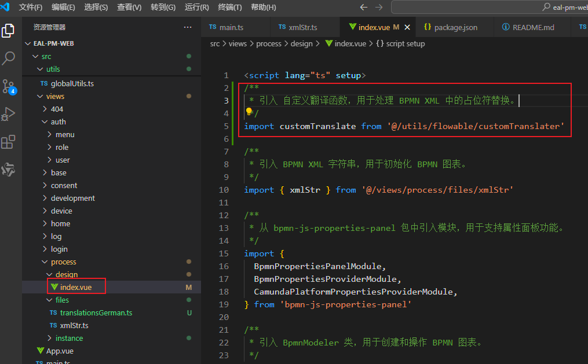Click the forward navigation arrow
The image size is (588, 364).
(x=379, y=8)
